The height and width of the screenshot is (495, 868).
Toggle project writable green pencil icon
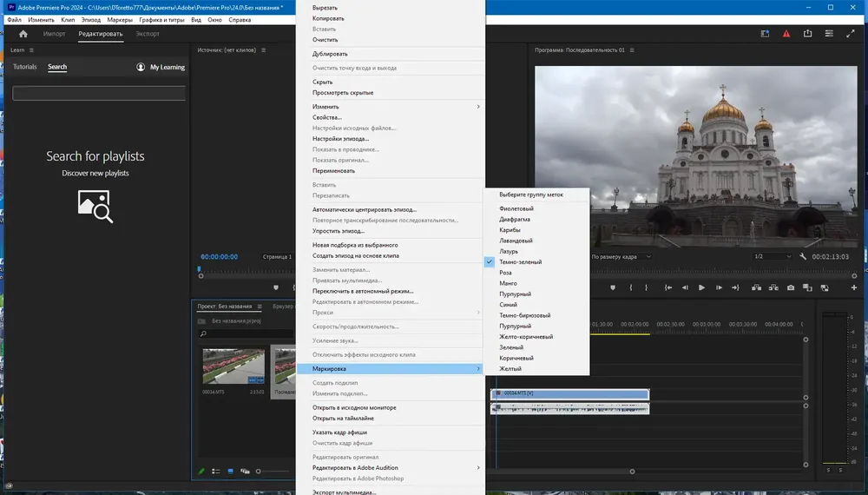point(201,472)
